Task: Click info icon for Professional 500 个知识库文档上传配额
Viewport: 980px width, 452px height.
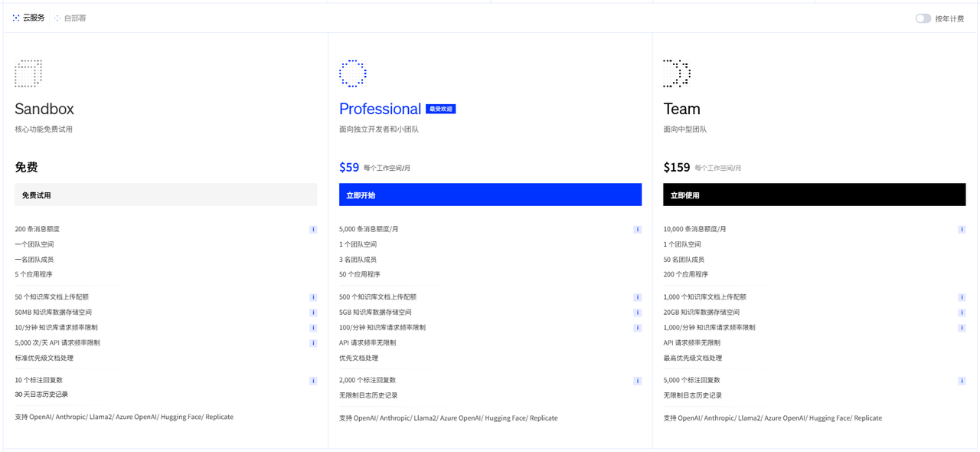Action: (638, 297)
